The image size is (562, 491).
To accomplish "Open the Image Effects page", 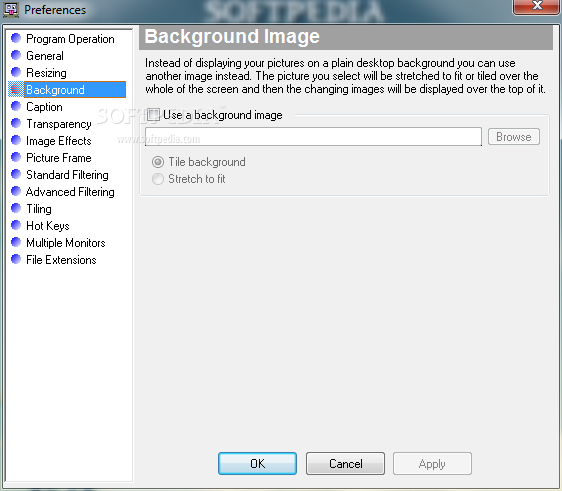I will [x=59, y=141].
